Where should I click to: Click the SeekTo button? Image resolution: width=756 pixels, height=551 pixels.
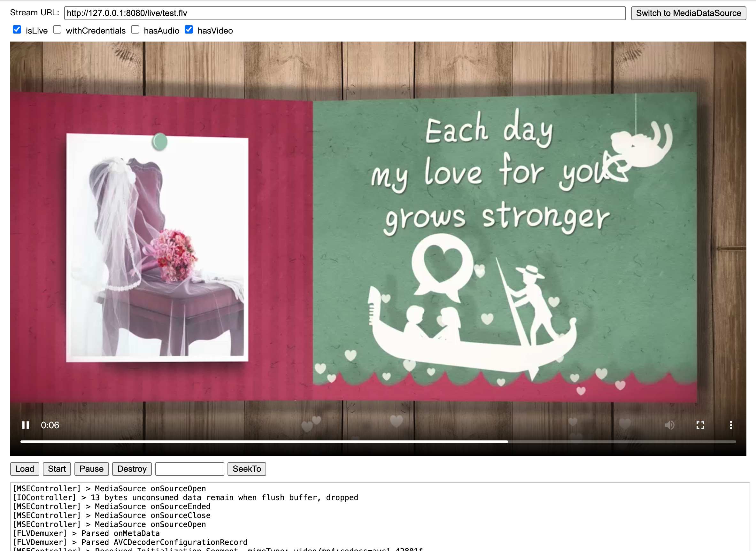247,469
